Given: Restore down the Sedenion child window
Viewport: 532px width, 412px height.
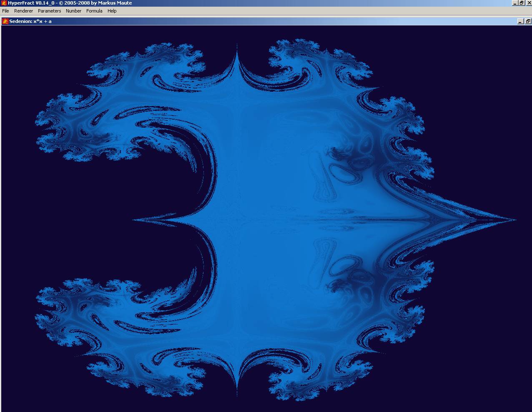Looking at the screenshot, I should 528,21.
